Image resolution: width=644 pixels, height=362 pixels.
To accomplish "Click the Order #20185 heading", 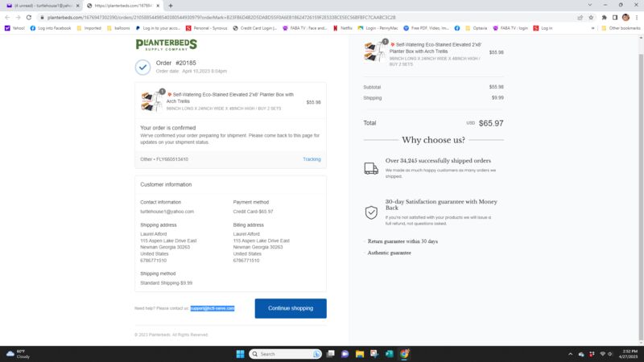I will 175,63.
